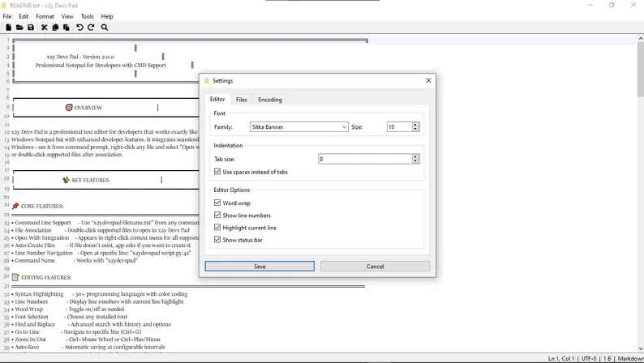644x363 pixels.
Task: Click the Command Line Support line
Action: pyautogui.click(x=105, y=223)
